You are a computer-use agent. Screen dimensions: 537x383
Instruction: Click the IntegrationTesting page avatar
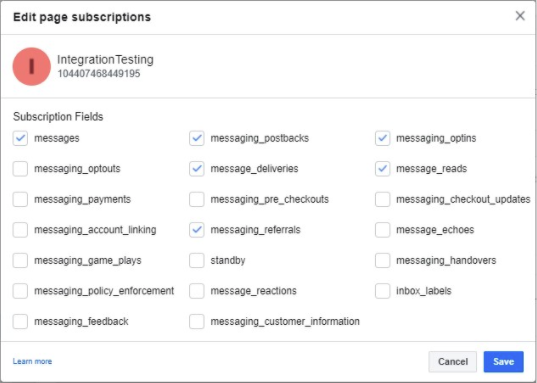32,66
